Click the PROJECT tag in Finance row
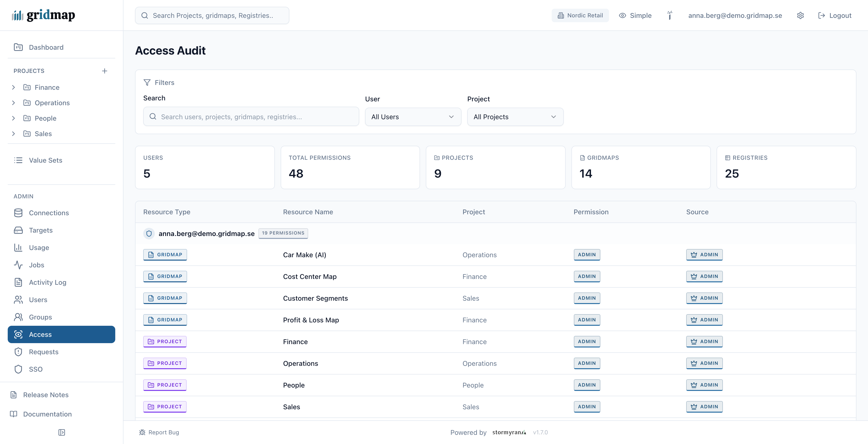This screenshot has width=868, height=444. (165, 341)
